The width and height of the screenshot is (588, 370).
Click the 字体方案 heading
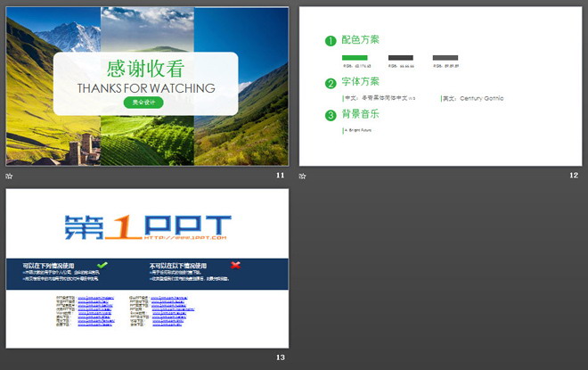tap(361, 81)
